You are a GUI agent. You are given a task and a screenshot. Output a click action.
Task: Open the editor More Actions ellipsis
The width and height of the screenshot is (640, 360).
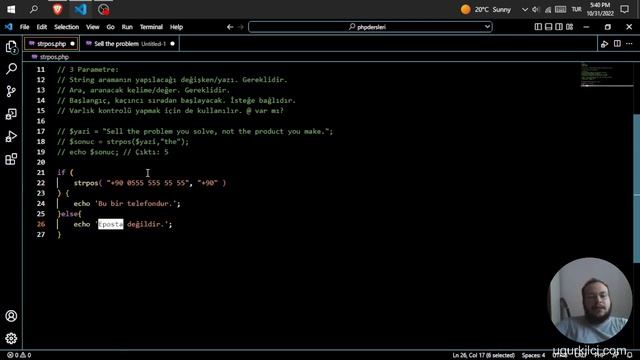point(629,44)
